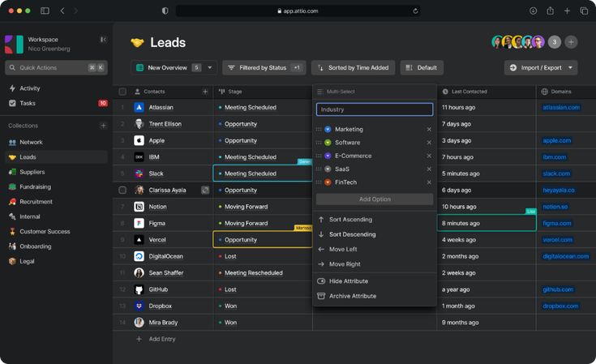Open the Filtered by Status filter
Viewport: 596px width, 364px height.
coord(264,67)
